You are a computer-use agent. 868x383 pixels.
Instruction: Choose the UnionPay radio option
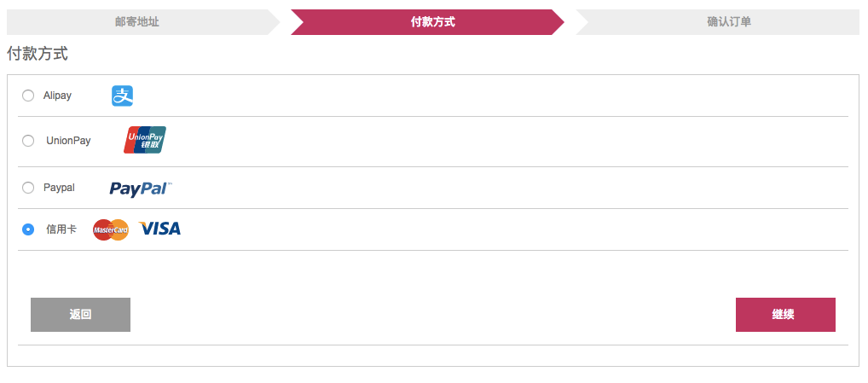tap(27, 141)
